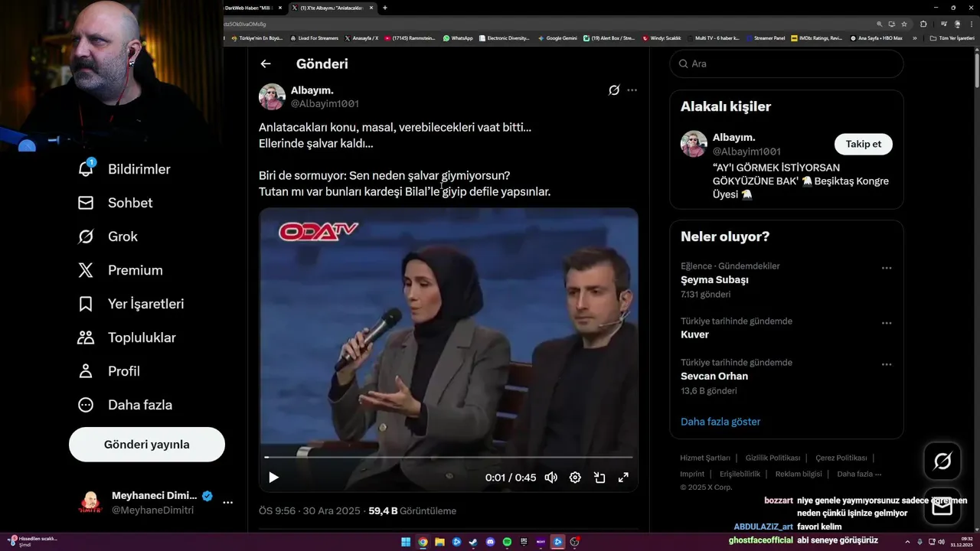Open Bildirimler notifications in sidebar
The width and height of the screenshot is (980, 551).
[124, 169]
